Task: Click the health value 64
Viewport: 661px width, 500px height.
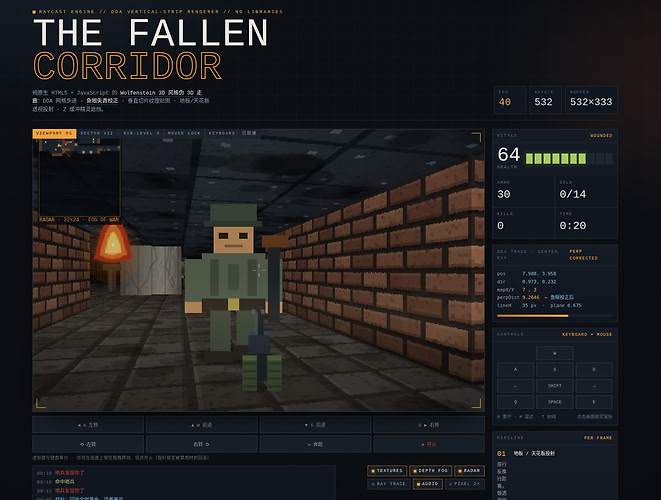Action: click(x=509, y=155)
